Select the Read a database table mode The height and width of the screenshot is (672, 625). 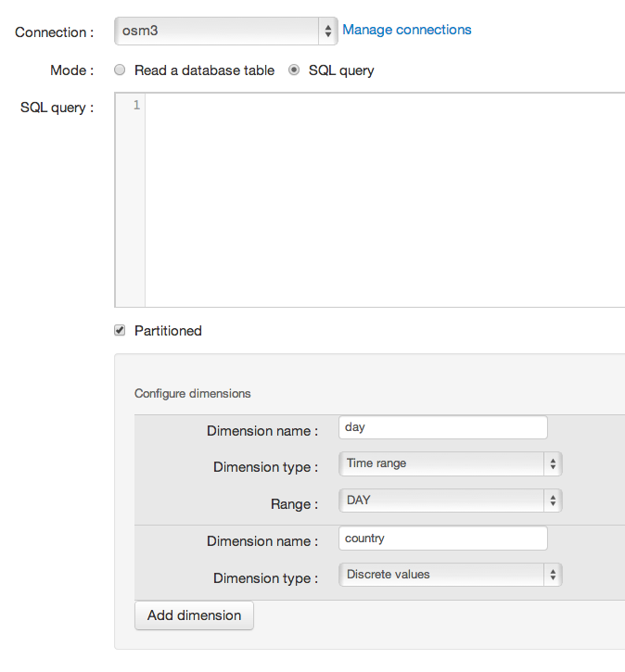[x=120, y=70]
